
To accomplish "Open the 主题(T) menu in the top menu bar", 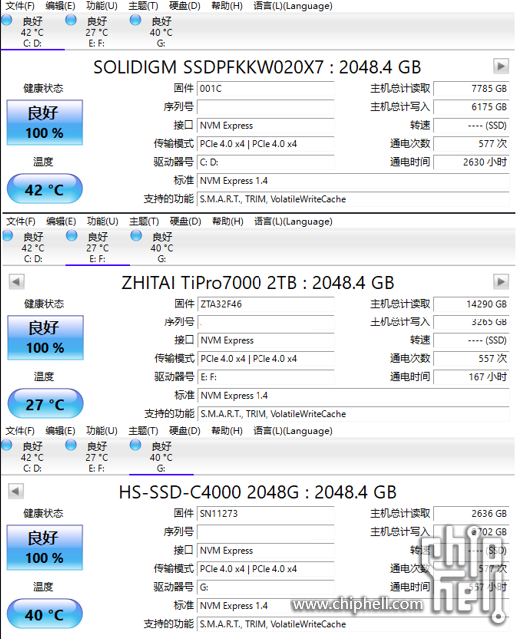I will coord(143,6).
